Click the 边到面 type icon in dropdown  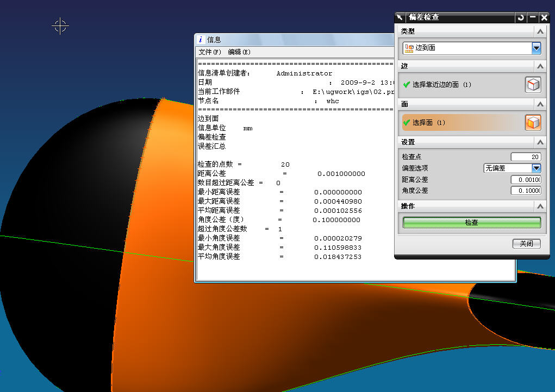(409, 48)
